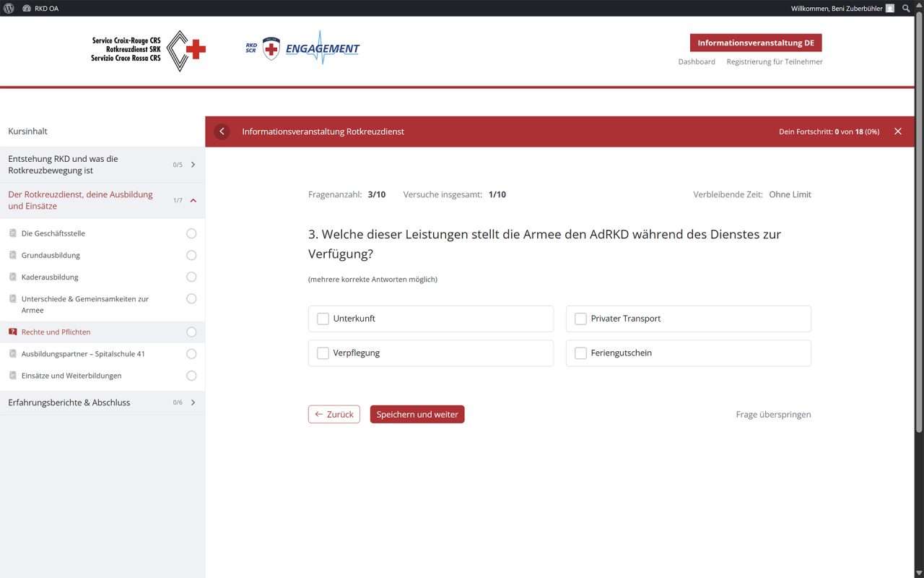Click the user avatar next to Beni Zuberbühler
This screenshot has width=924, height=578.
pyautogui.click(x=890, y=8)
